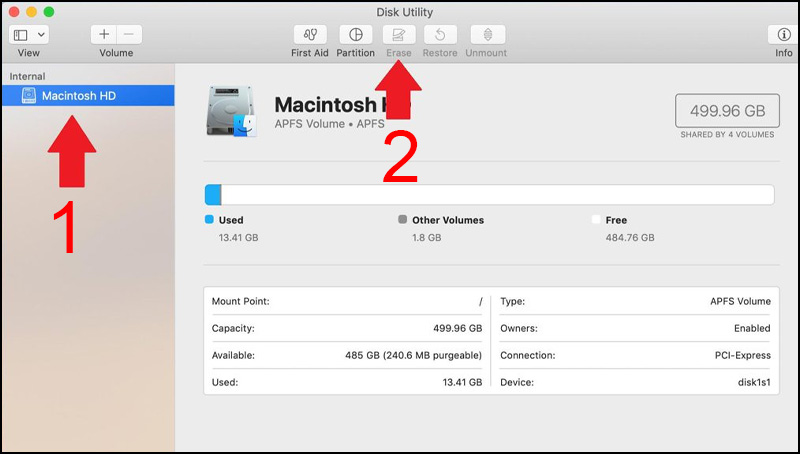Click Device value 'disk1s1'
Screen dimensions: 800x454
pyautogui.click(x=754, y=383)
